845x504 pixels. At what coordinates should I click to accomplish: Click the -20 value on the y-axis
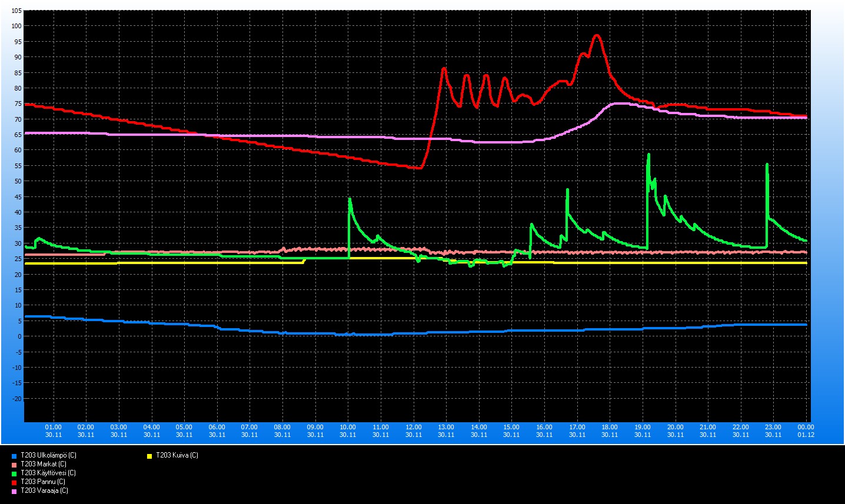point(16,399)
